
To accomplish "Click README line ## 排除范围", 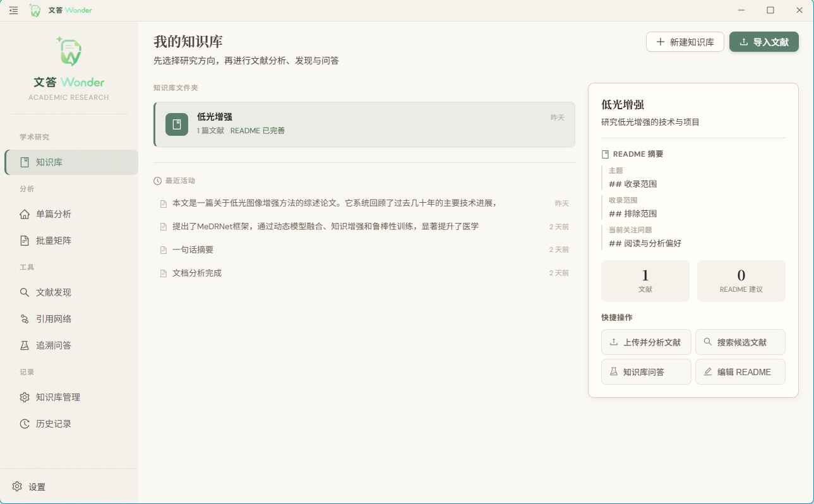I will pyautogui.click(x=633, y=214).
